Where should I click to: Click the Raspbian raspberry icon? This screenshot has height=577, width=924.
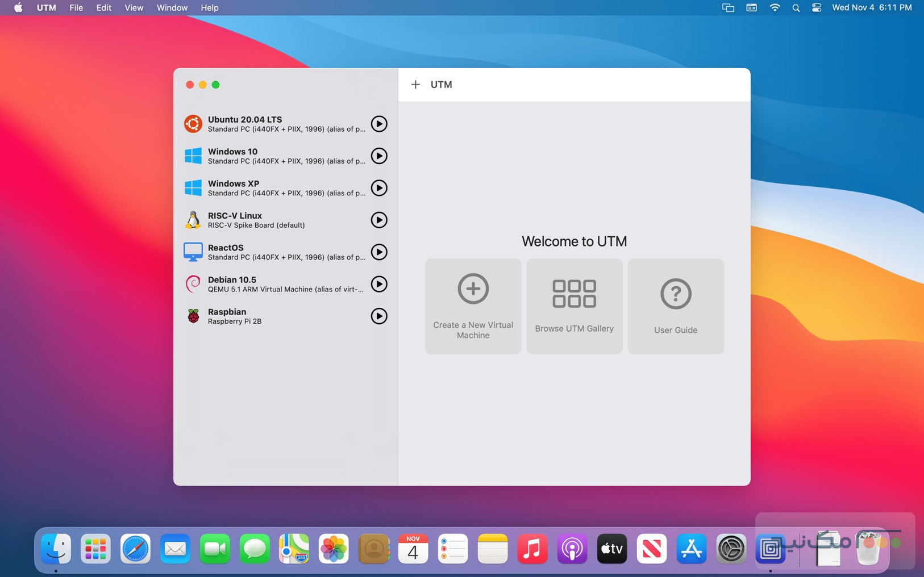194,316
